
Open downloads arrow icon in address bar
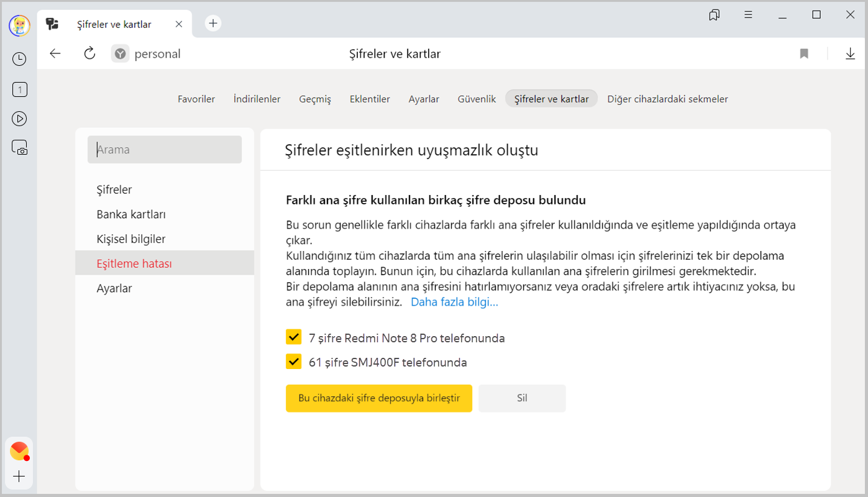[x=850, y=54]
